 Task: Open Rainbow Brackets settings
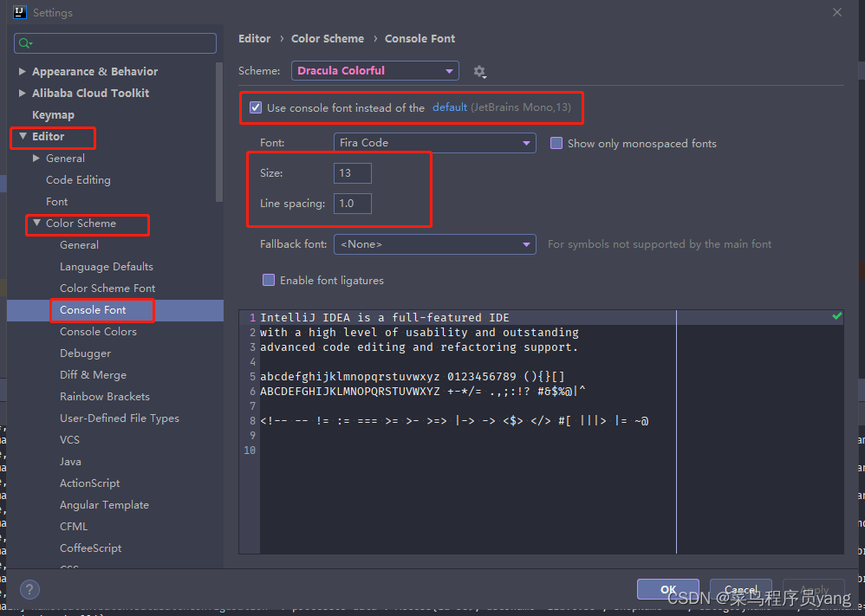point(105,397)
